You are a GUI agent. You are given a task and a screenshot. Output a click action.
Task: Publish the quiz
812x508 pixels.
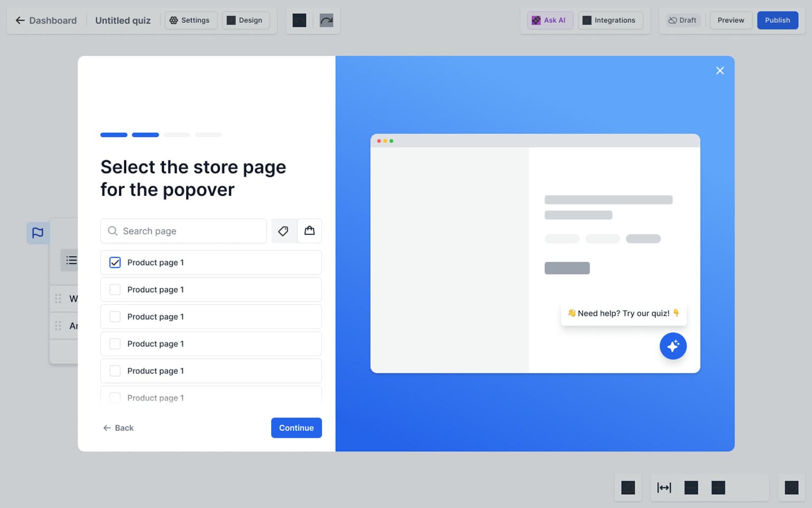777,20
